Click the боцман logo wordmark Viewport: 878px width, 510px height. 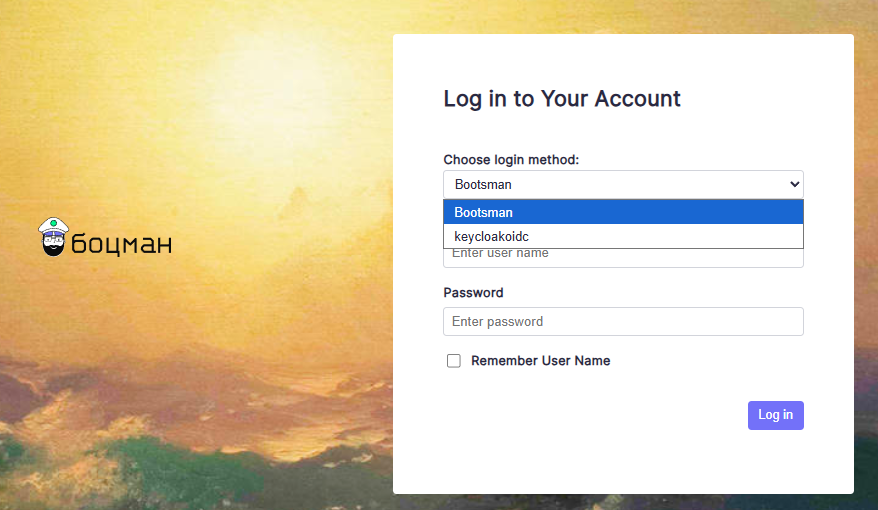tap(121, 244)
